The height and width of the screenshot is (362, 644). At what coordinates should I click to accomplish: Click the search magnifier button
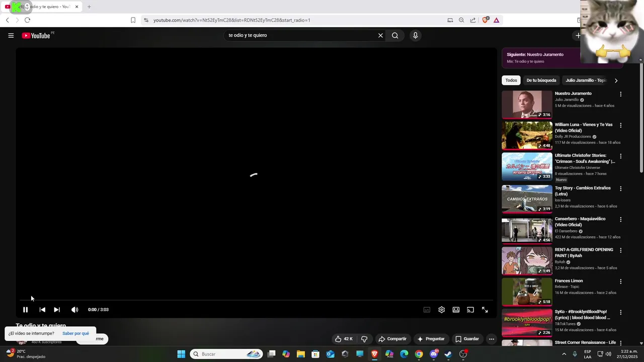pyautogui.click(x=395, y=35)
